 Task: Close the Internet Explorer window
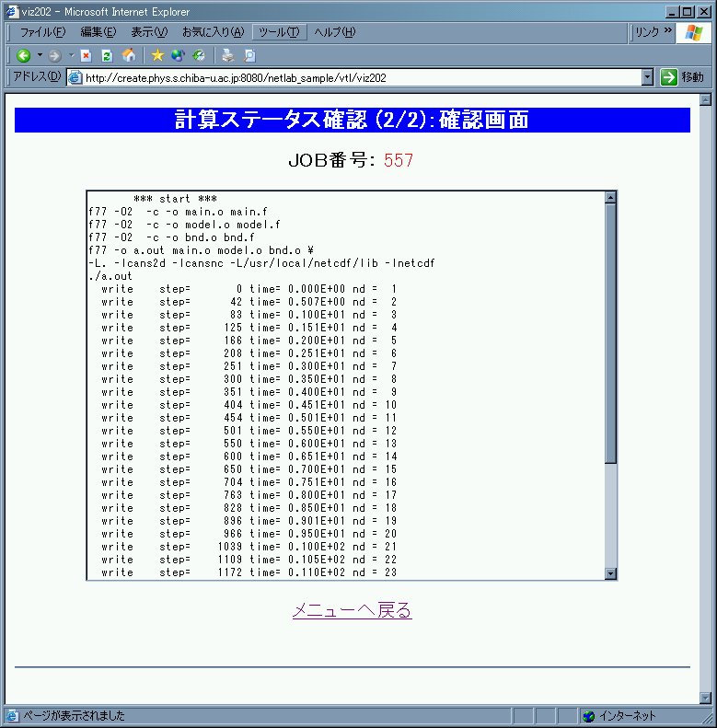(704, 12)
